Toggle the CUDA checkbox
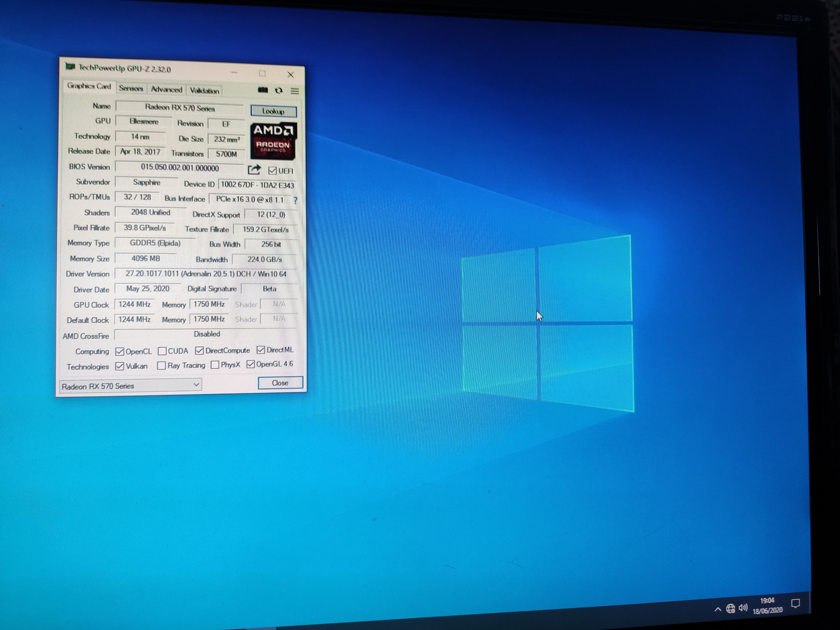 (162, 351)
